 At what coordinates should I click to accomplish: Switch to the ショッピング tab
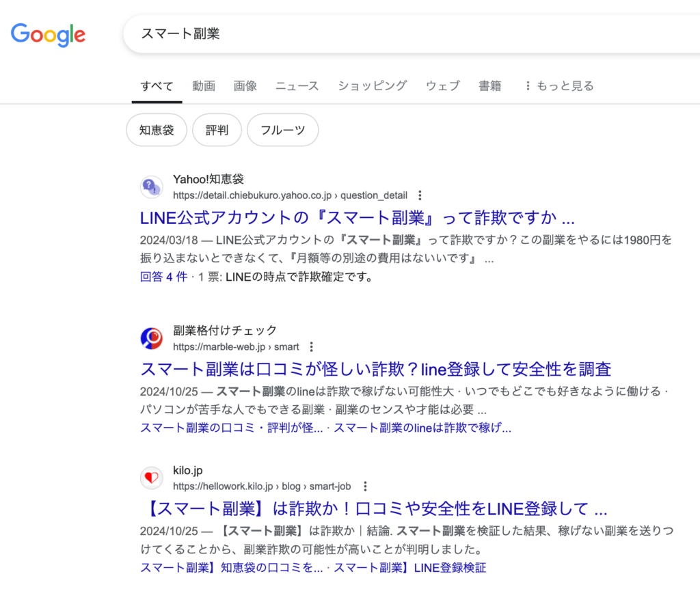click(x=373, y=86)
